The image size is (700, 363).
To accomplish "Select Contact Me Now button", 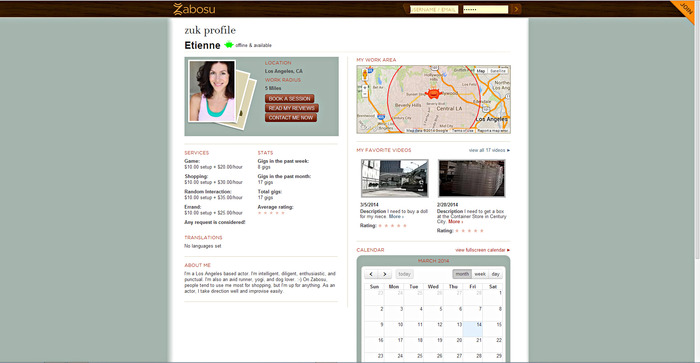I will click(291, 117).
